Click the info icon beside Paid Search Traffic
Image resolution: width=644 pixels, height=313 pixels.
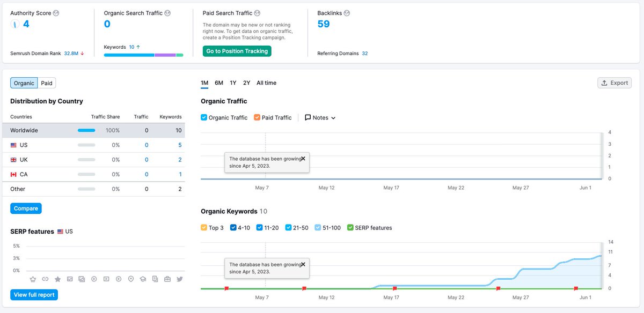click(x=257, y=13)
